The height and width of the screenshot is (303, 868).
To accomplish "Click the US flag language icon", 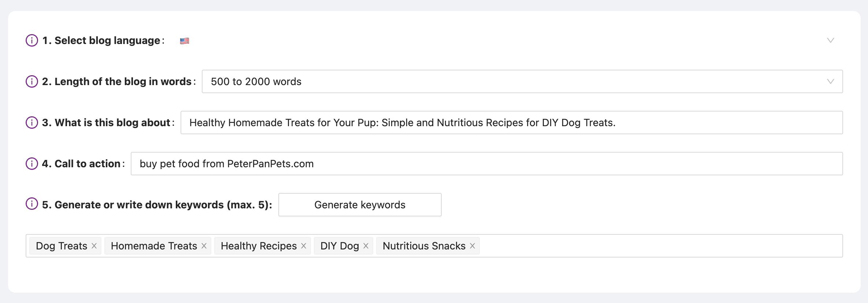I will pyautogui.click(x=185, y=41).
